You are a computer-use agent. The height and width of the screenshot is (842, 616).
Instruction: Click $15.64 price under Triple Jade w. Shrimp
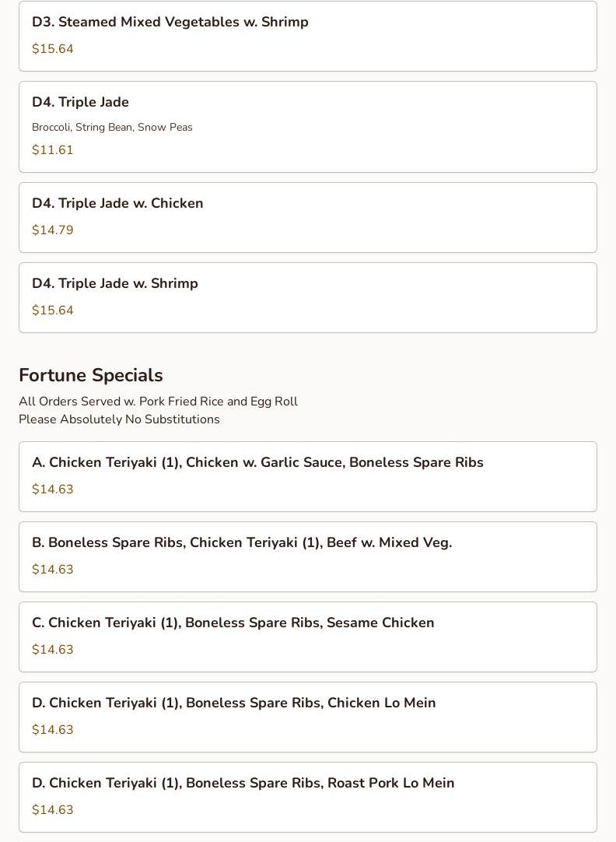53,310
